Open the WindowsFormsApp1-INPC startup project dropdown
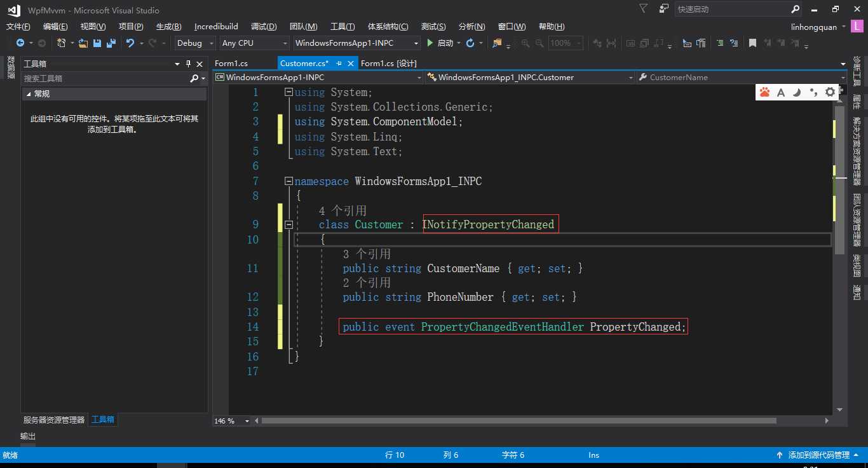This screenshot has height=468, width=868. [x=356, y=43]
